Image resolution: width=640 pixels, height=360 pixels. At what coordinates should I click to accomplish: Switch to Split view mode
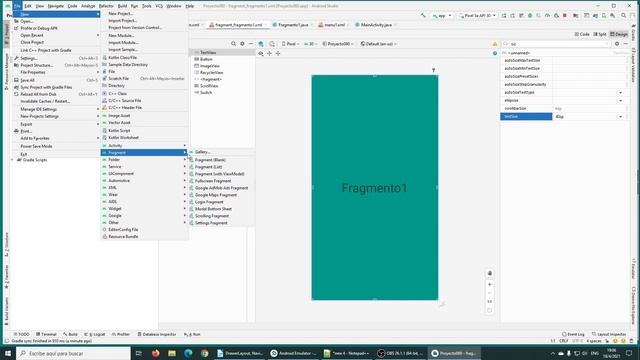pyautogui.click(x=600, y=34)
